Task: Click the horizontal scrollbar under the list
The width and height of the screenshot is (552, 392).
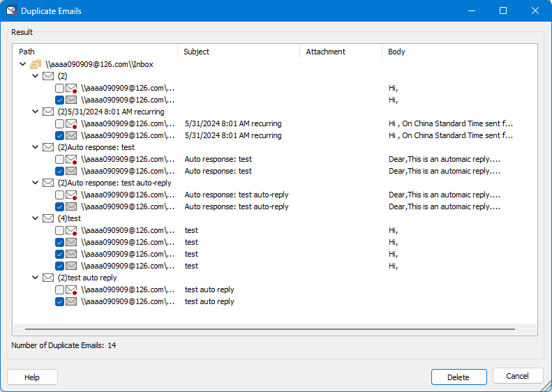Action: pos(269,329)
